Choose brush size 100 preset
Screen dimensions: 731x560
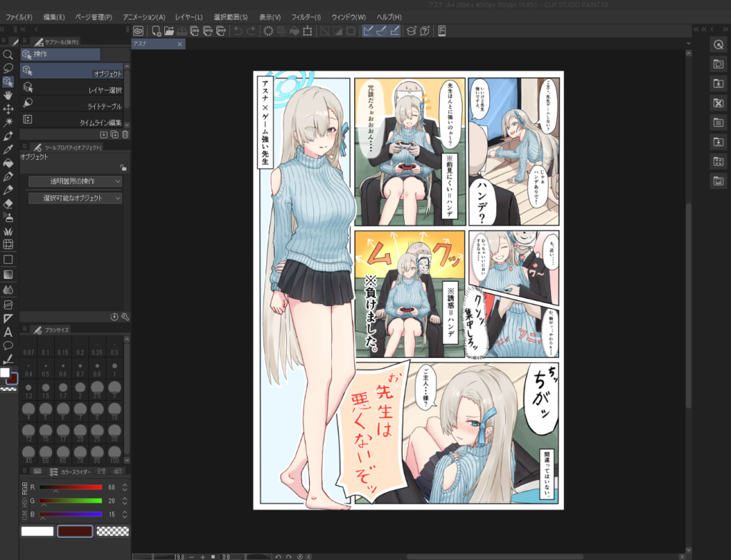(x=114, y=454)
